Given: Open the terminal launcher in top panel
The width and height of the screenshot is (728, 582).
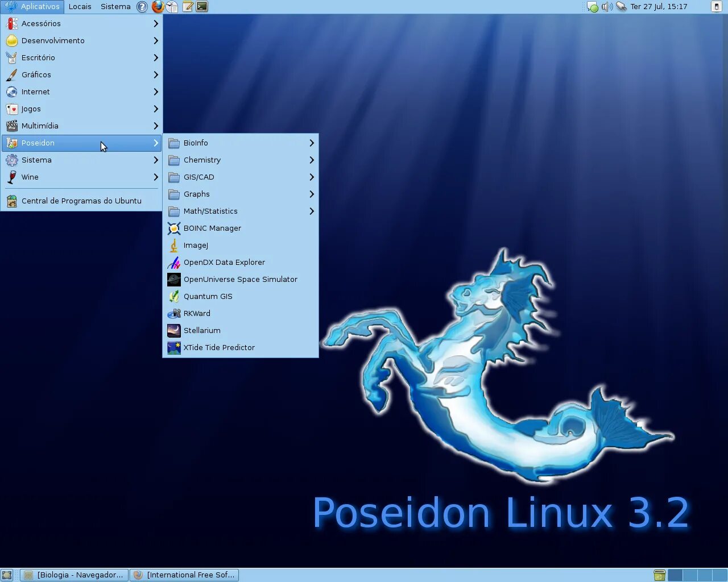Looking at the screenshot, I should (201, 7).
